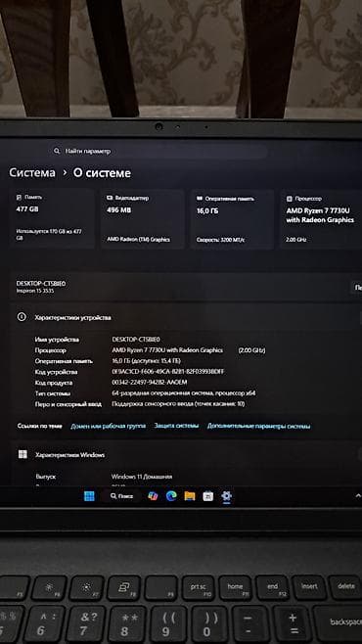Click the AMD Radeon (TM) Graphics text
Viewport: 362px width, 644px height.
(138, 239)
